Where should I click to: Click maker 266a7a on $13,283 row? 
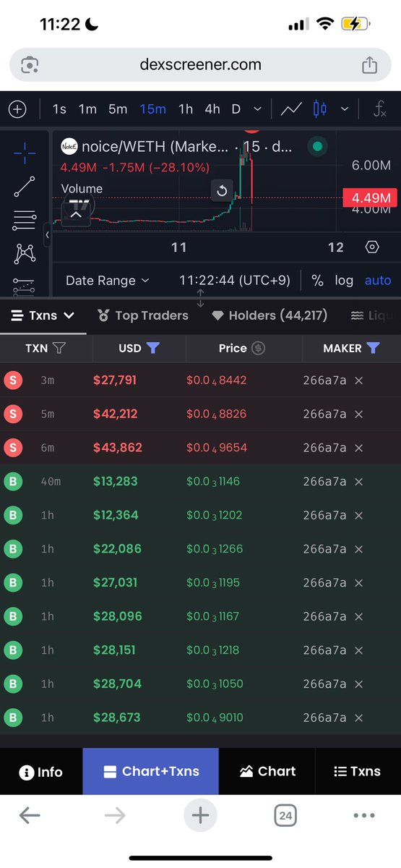(x=324, y=482)
